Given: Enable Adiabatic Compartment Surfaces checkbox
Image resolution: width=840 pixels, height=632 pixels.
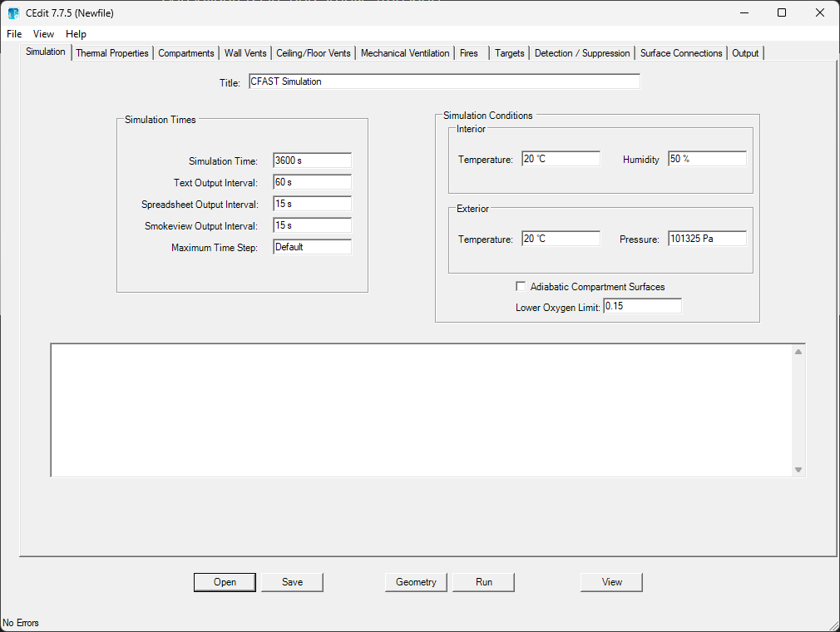Looking at the screenshot, I should (x=521, y=287).
